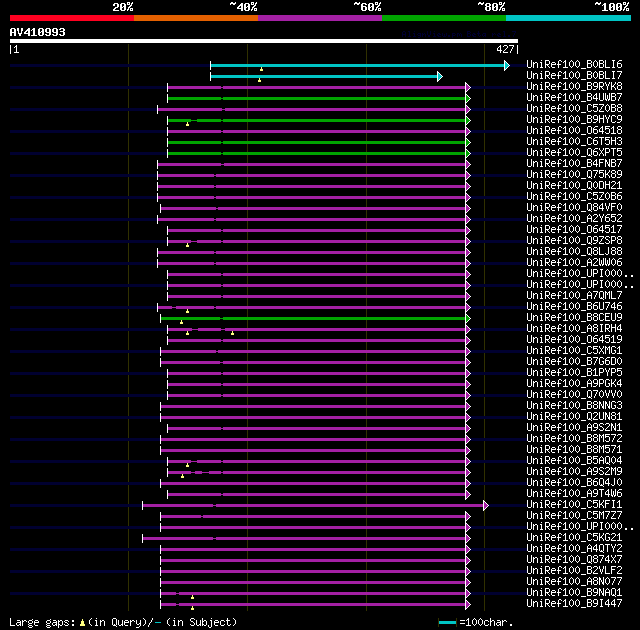
Task: Open the UniRef100_Q8LJ88 entry
Action: click(574, 251)
